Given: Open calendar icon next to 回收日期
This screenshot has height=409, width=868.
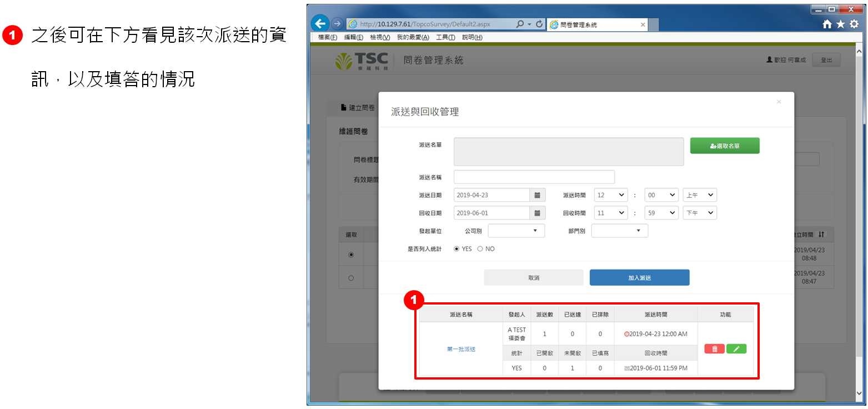Looking at the screenshot, I should 537,213.
